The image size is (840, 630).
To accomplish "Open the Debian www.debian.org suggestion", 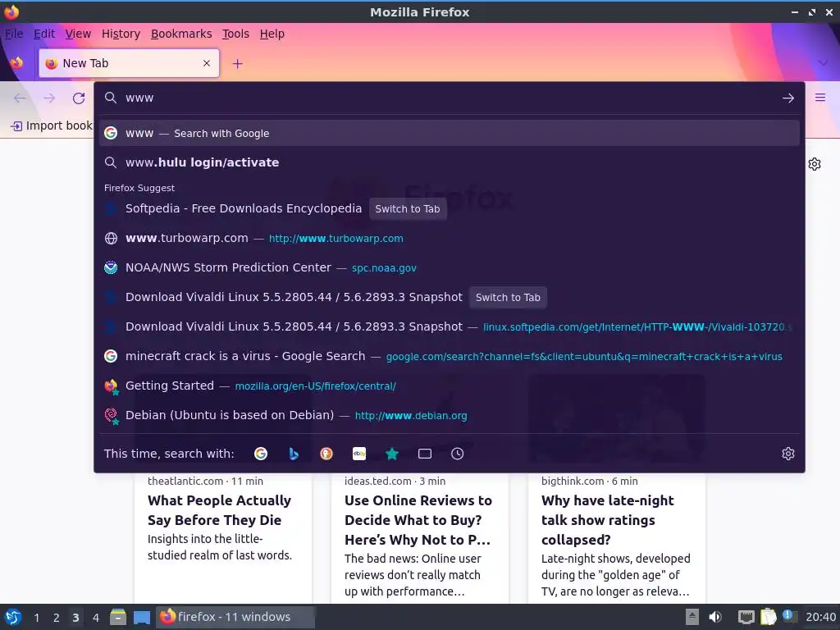I will (450, 415).
